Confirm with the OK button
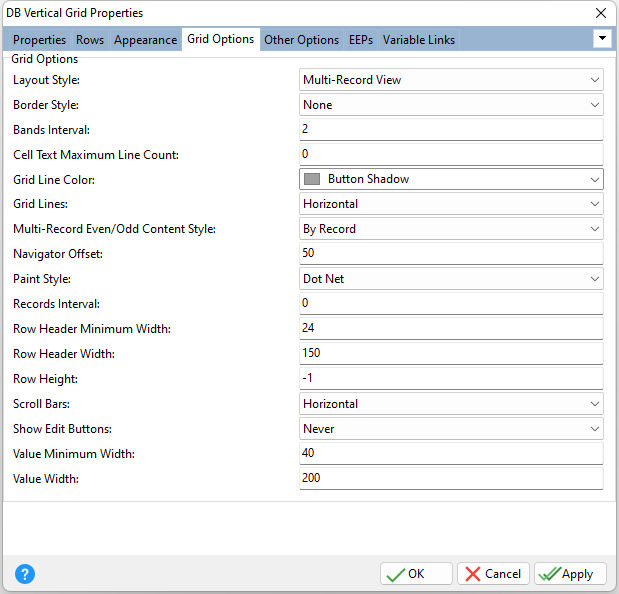Viewport: 619px width, 594px height. [x=416, y=574]
